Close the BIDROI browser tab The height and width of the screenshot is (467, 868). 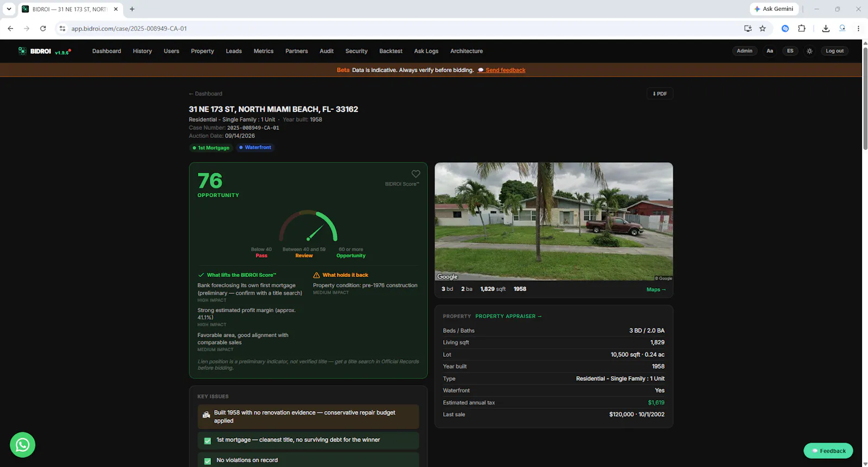click(116, 9)
